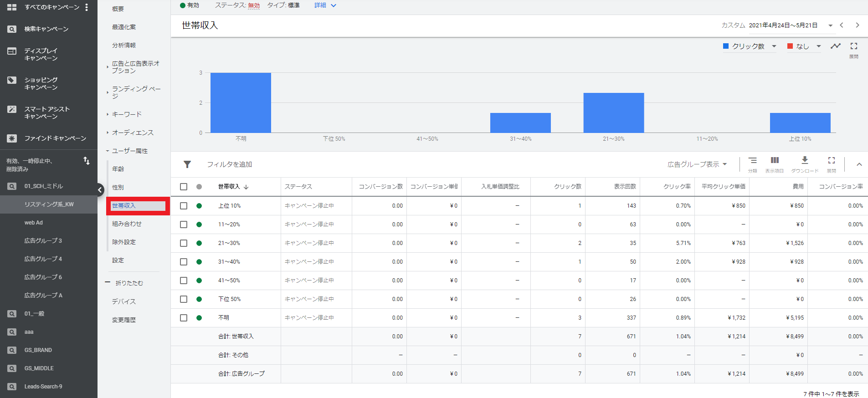Open the three-dot menu beside すべてのキャンペーン
This screenshot has width=868, height=398.
(x=87, y=7)
